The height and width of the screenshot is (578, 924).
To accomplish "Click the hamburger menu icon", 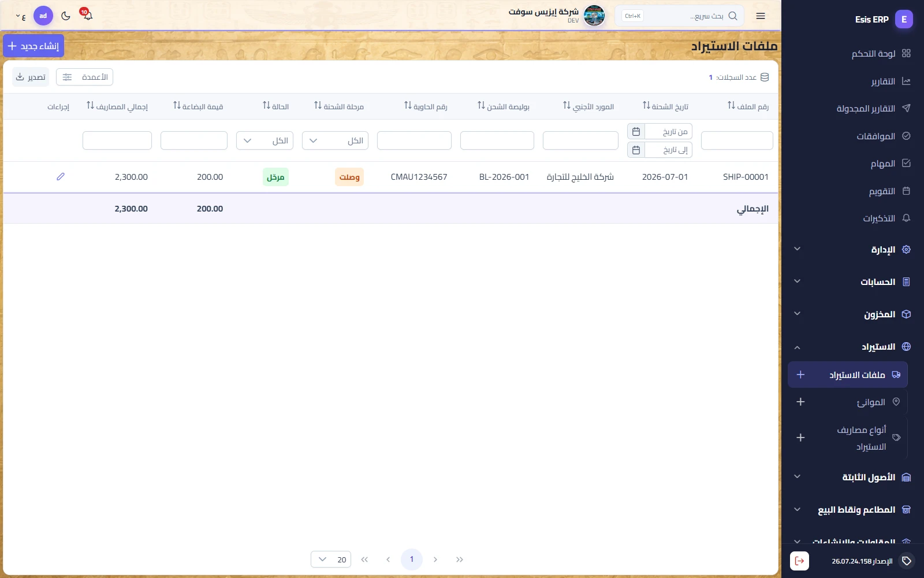I will [761, 16].
